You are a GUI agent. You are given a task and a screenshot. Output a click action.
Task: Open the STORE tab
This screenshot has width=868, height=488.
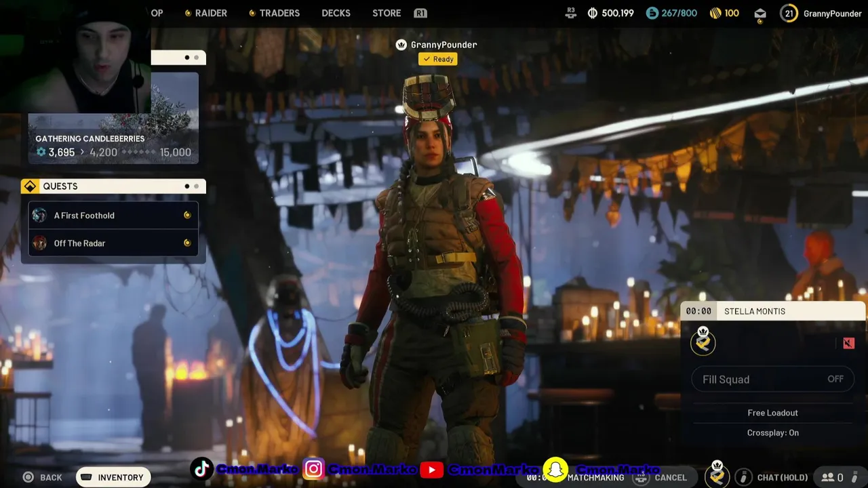[x=387, y=13]
